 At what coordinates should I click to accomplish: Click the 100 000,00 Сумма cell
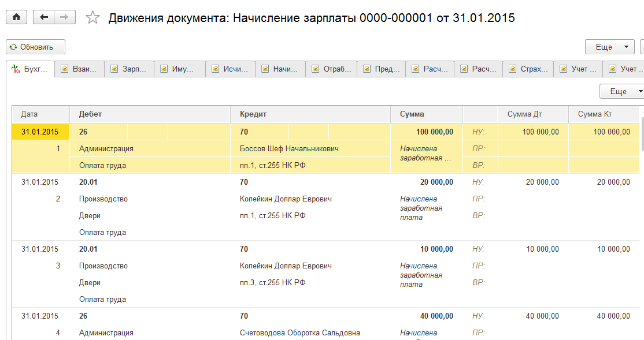click(x=427, y=132)
